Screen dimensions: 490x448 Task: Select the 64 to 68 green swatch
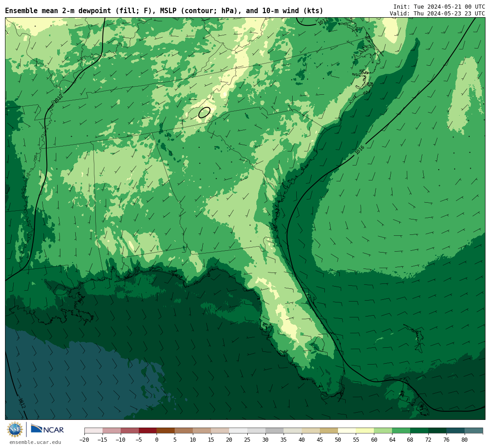pos(401,431)
